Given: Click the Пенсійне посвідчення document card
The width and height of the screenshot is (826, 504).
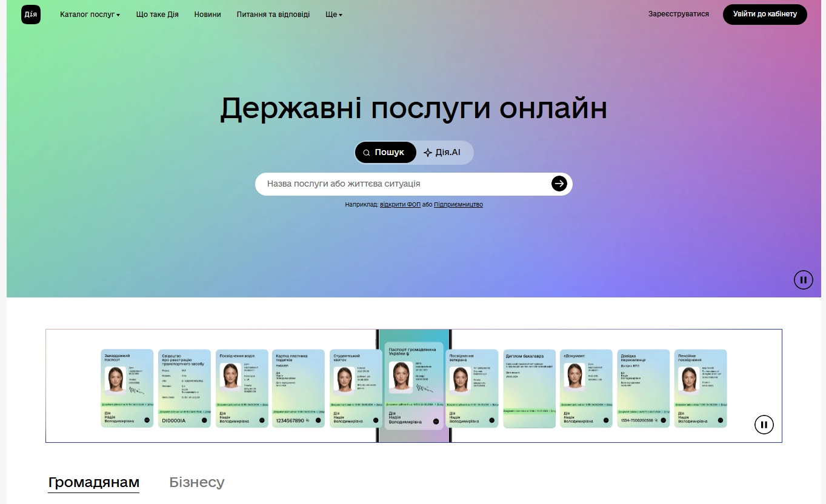Looking at the screenshot, I should point(701,388).
